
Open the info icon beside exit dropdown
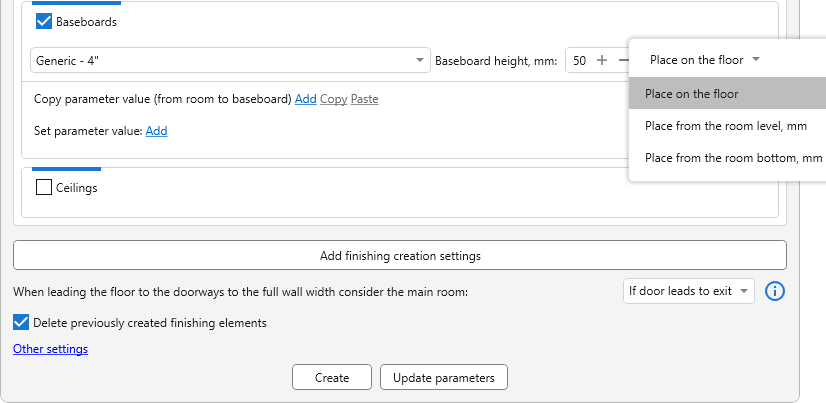click(x=775, y=291)
